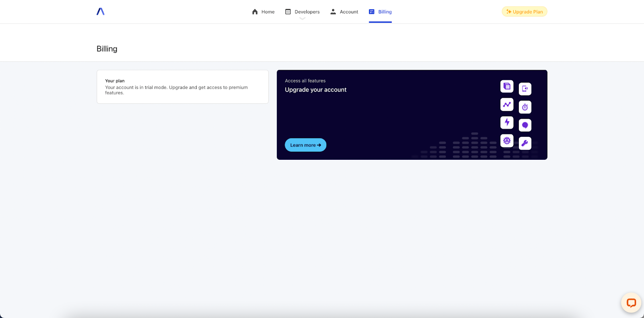This screenshot has height=318, width=644.
Task: Expand the Developers dropdown menu
Action: click(x=302, y=12)
